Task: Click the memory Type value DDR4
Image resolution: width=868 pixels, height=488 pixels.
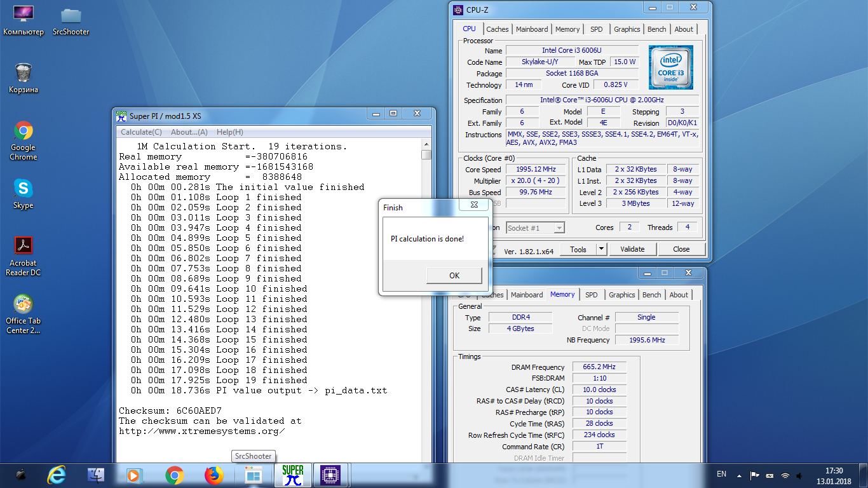Action: (x=520, y=317)
